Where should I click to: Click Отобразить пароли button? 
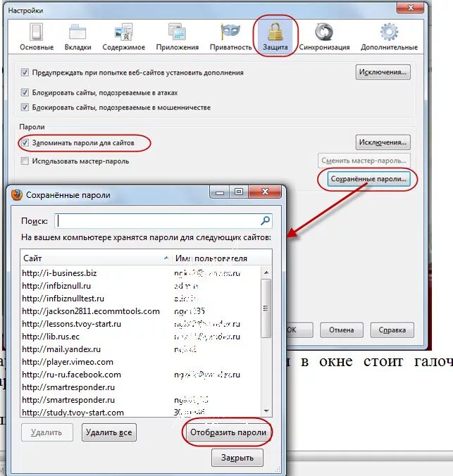click(228, 432)
